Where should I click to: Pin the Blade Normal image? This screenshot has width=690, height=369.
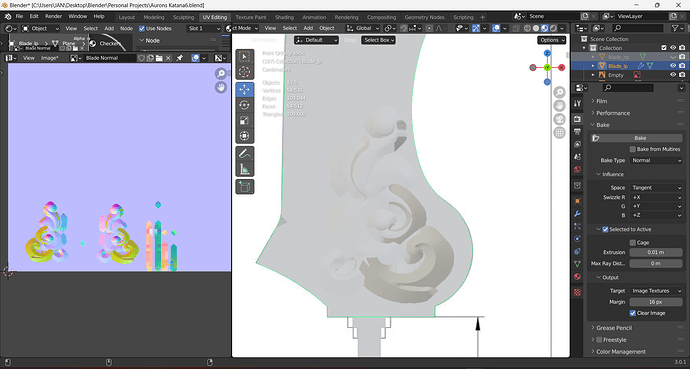[x=180, y=58]
